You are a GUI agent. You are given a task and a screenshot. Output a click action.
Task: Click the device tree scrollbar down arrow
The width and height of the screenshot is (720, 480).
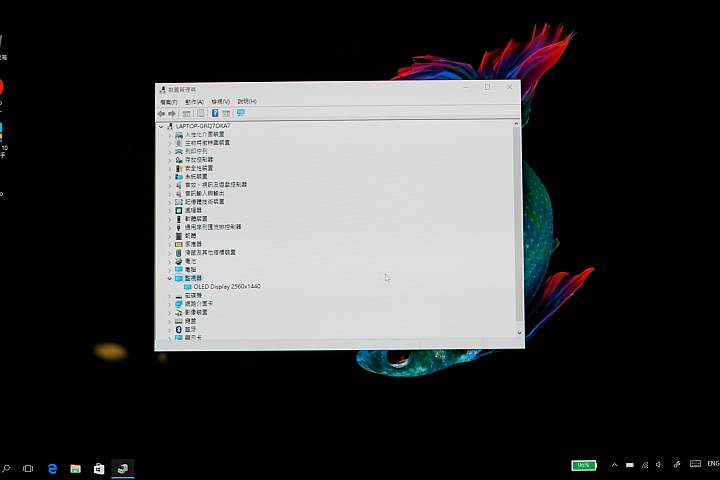click(x=519, y=333)
